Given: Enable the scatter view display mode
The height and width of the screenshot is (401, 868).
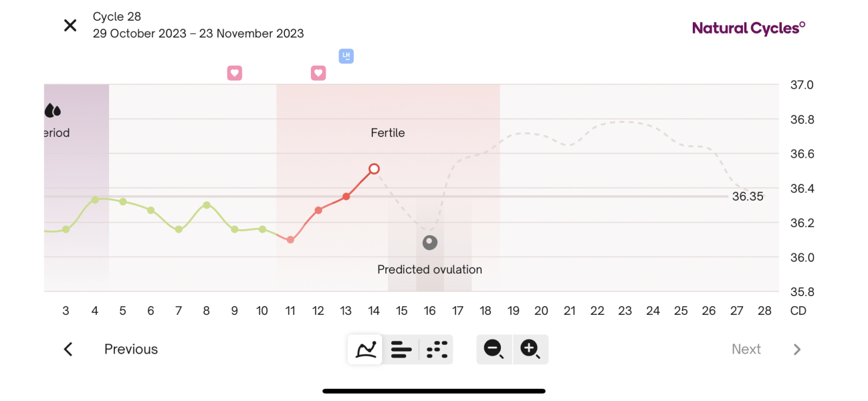Looking at the screenshot, I should point(436,349).
